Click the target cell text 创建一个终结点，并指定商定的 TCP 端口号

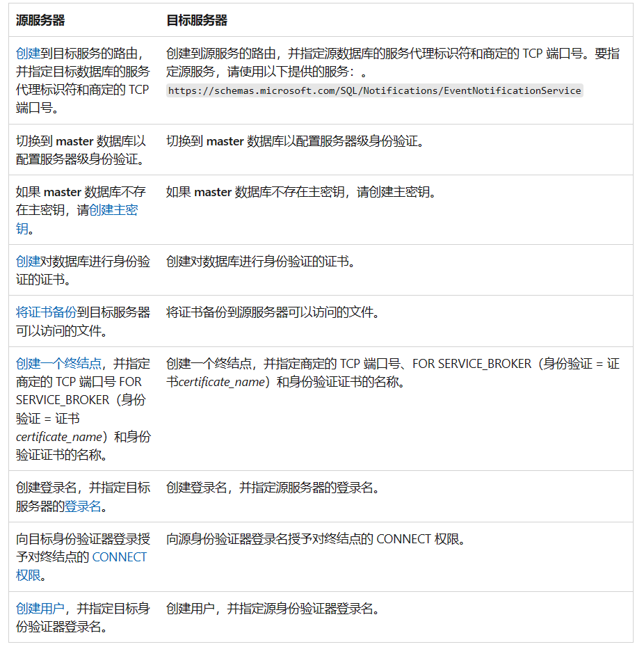[x=283, y=364]
